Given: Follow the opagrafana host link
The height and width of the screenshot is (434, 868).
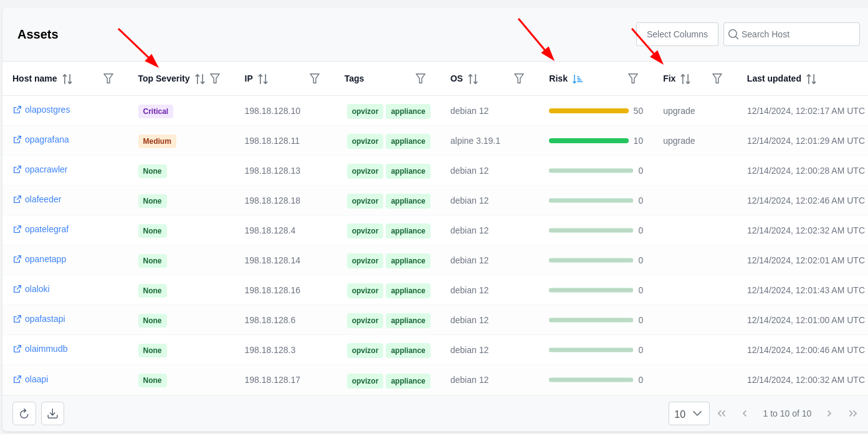Looking at the screenshot, I should coord(46,139).
